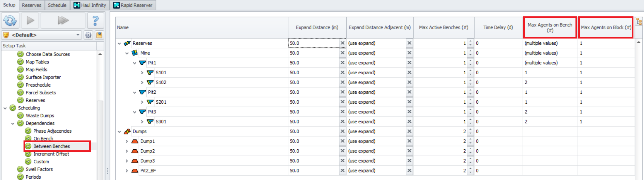The height and width of the screenshot is (180, 644).
Task: Switch to the Haul Infinity tab
Action: [90, 5]
